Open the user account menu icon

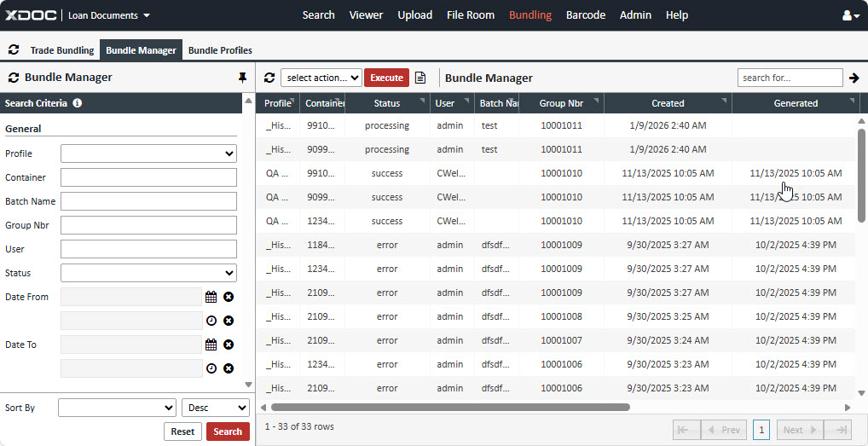tap(850, 15)
